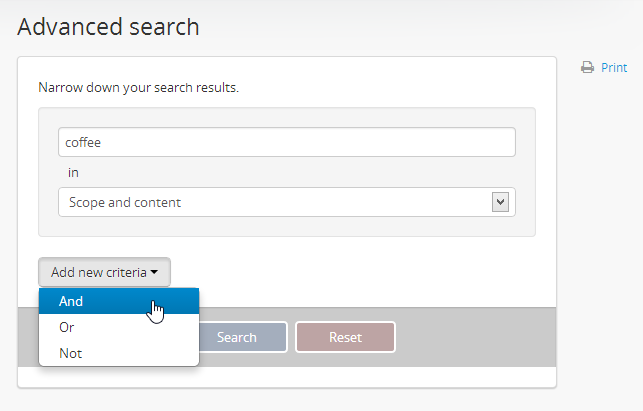Click the word "coffee" in the search box
Viewport: 643px width, 411px height.
pos(83,142)
